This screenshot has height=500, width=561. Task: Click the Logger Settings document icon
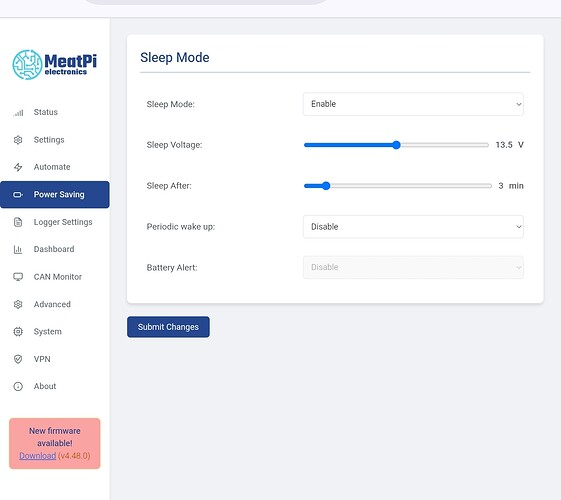coord(18,222)
